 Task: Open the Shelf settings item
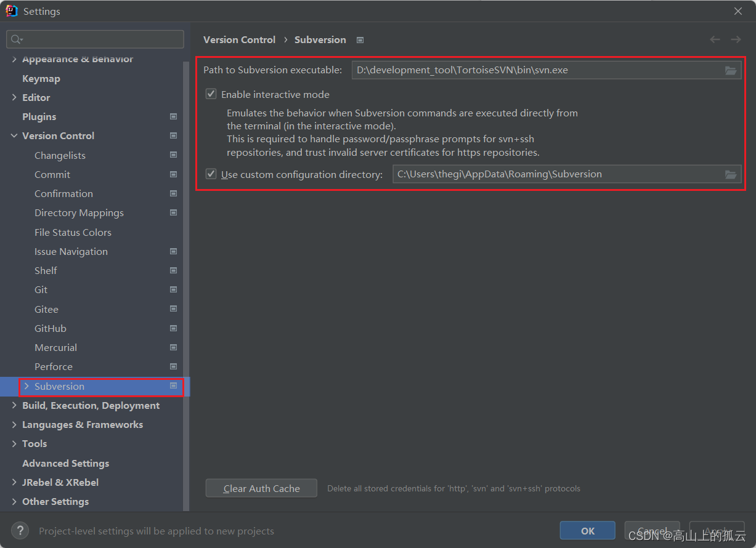[46, 270]
